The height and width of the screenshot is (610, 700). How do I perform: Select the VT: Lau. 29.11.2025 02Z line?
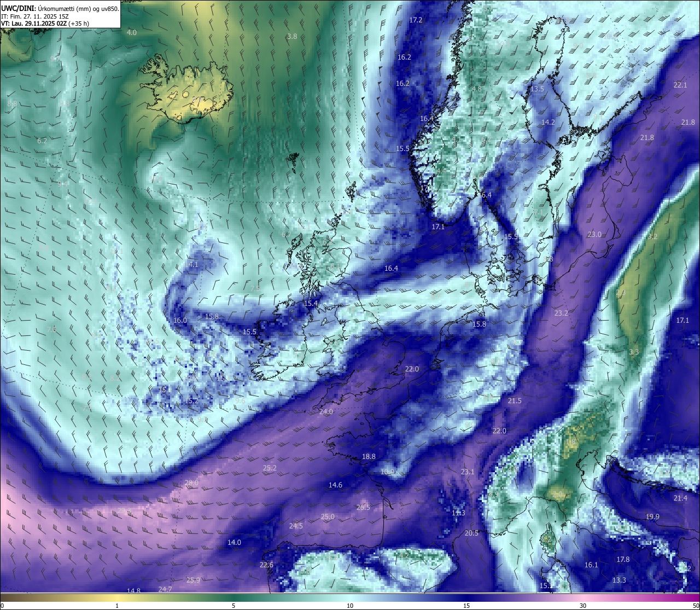click(x=45, y=24)
